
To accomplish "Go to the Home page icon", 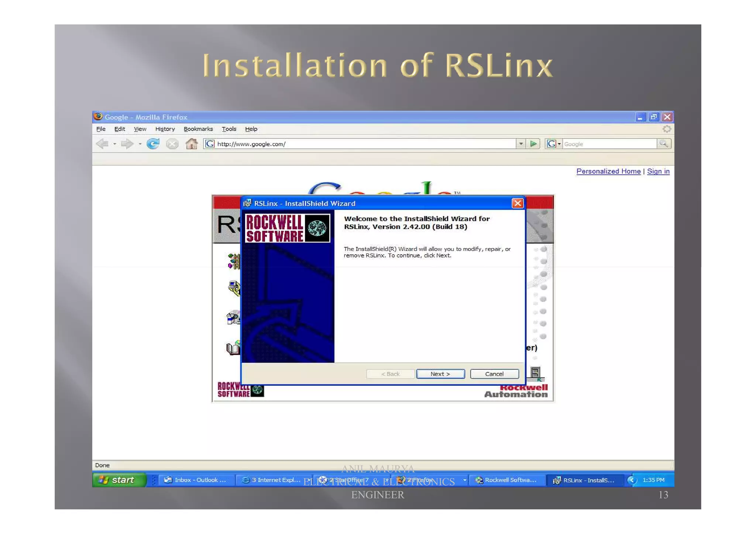I will tap(192, 144).
